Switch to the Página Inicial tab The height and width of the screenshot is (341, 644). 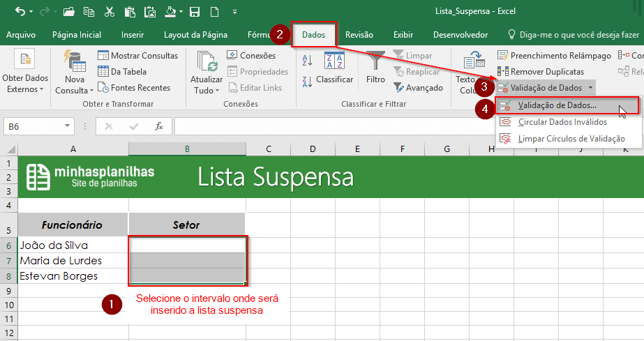tap(77, 35)
